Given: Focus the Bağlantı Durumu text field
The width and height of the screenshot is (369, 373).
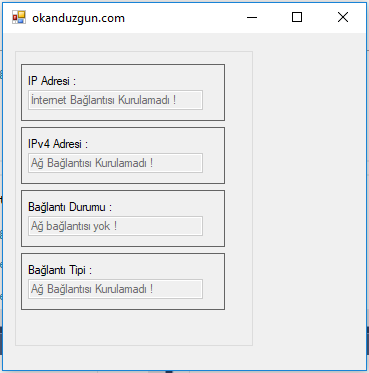Looking at the screenshot, I should [x=115, y=226].
